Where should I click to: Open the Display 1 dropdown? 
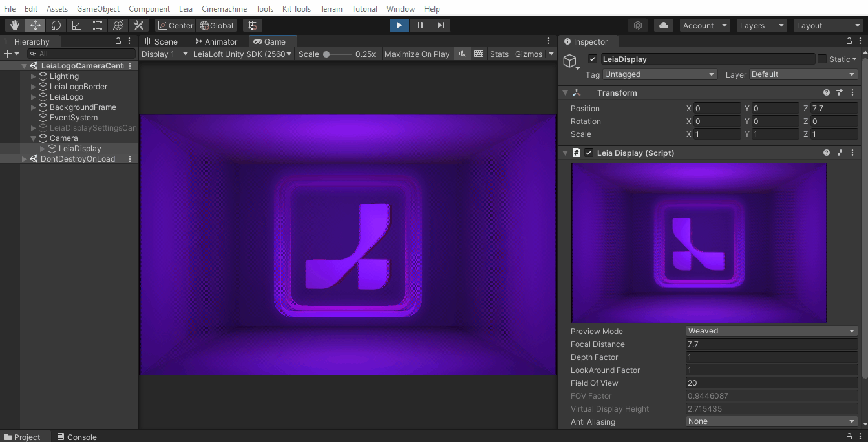point(165,54)
